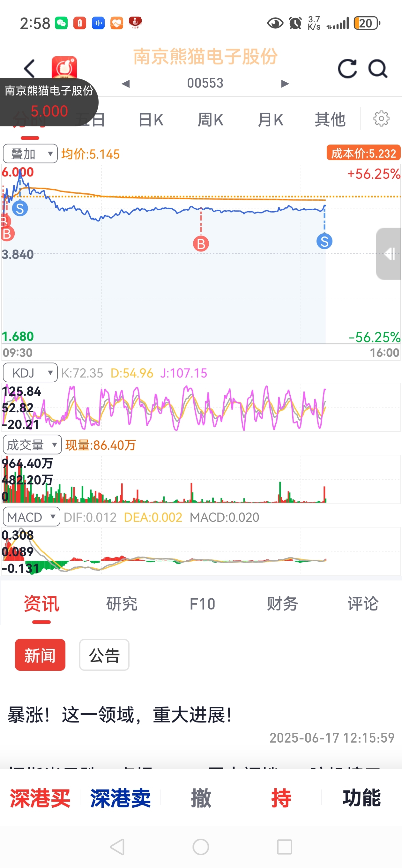402x868 pixels.
Task: Switch to the 周K chart tab
Action: 210,120
